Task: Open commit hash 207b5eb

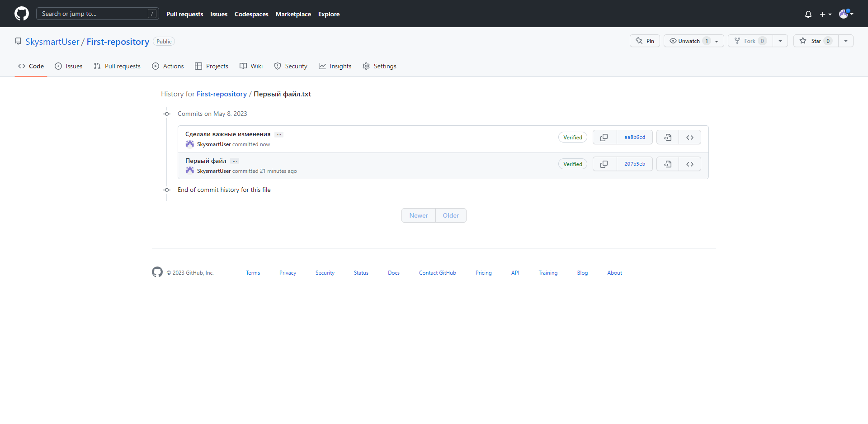Action: point(635,164)
